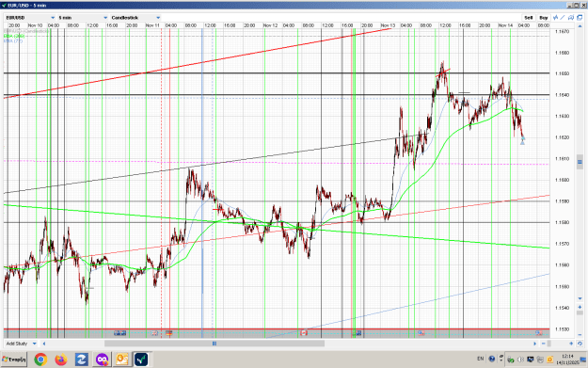Click the Buy button
This screenshot has width=588, height=368.
click(544, 18)
